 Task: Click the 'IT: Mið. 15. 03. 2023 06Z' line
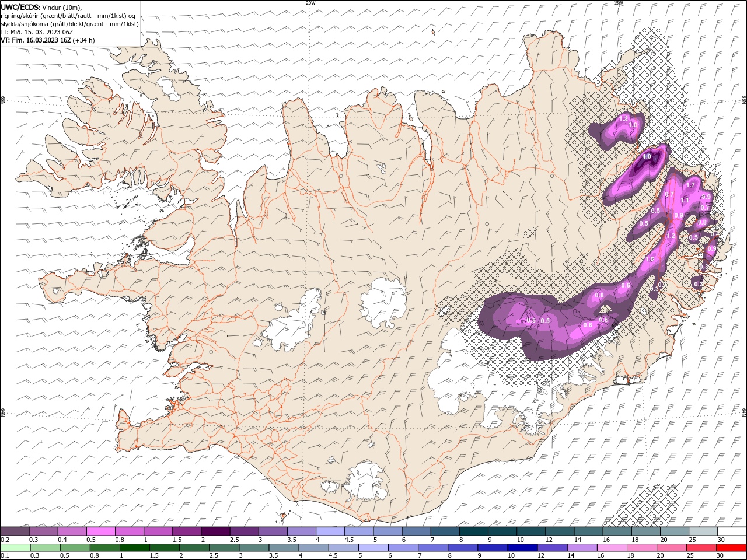tap(37, 32)
